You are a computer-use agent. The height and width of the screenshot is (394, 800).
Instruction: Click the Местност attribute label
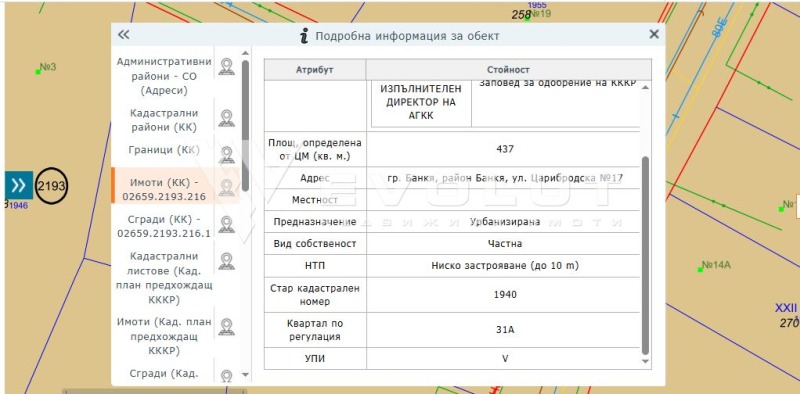click(315, 200)
